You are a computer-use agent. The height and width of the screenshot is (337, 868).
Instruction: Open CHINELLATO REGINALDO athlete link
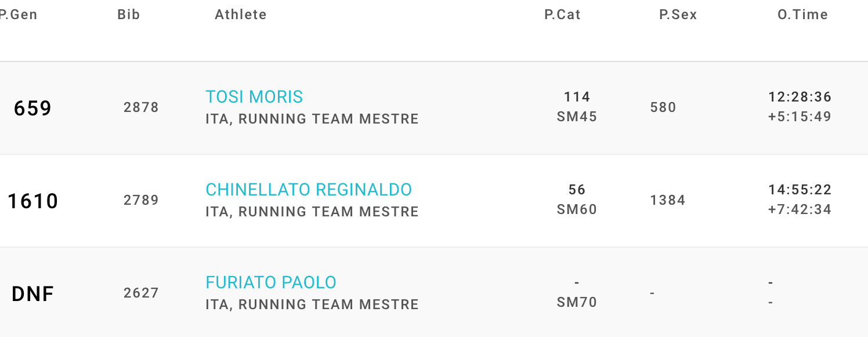pyautogui.click(x=309, y=190)
